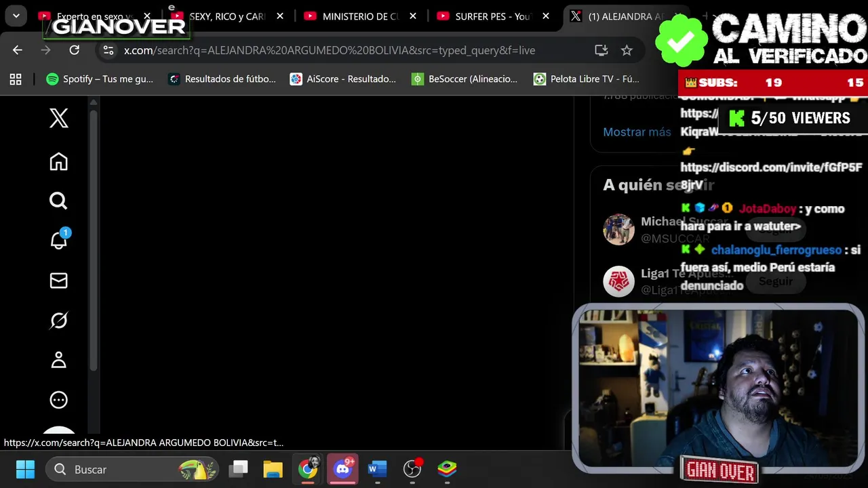Open OBS Studio from taskbar
This screenshot has height=488, width=868.
[x=412, y=469]
